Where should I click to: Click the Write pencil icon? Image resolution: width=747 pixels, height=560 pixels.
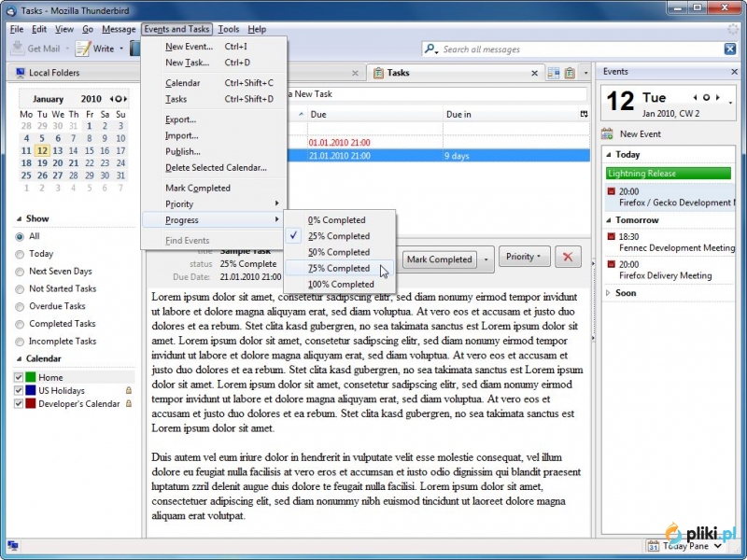(83, 49)
